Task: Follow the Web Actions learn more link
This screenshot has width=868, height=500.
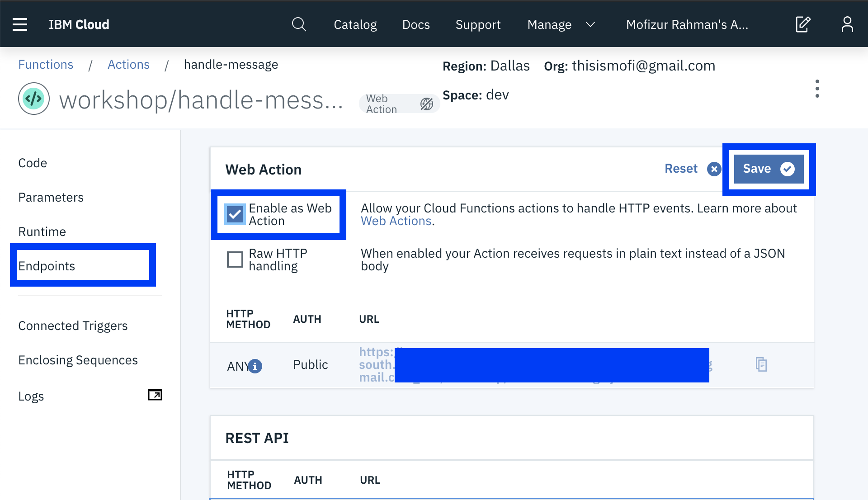Action: pyautogui.click(x=396, y=221)
